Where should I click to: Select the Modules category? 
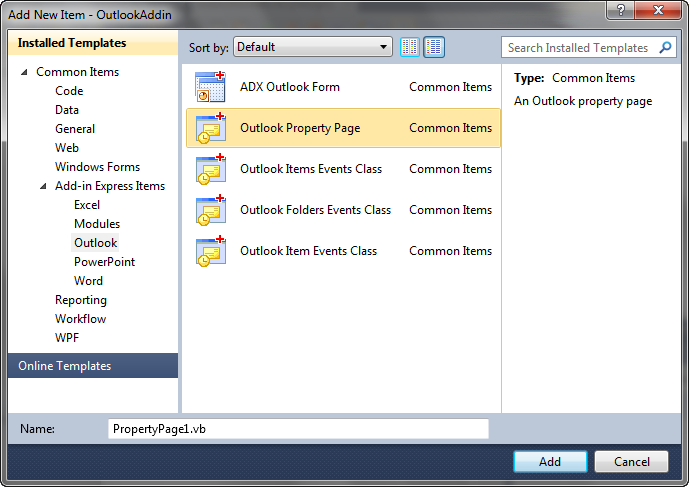(97, 224)
